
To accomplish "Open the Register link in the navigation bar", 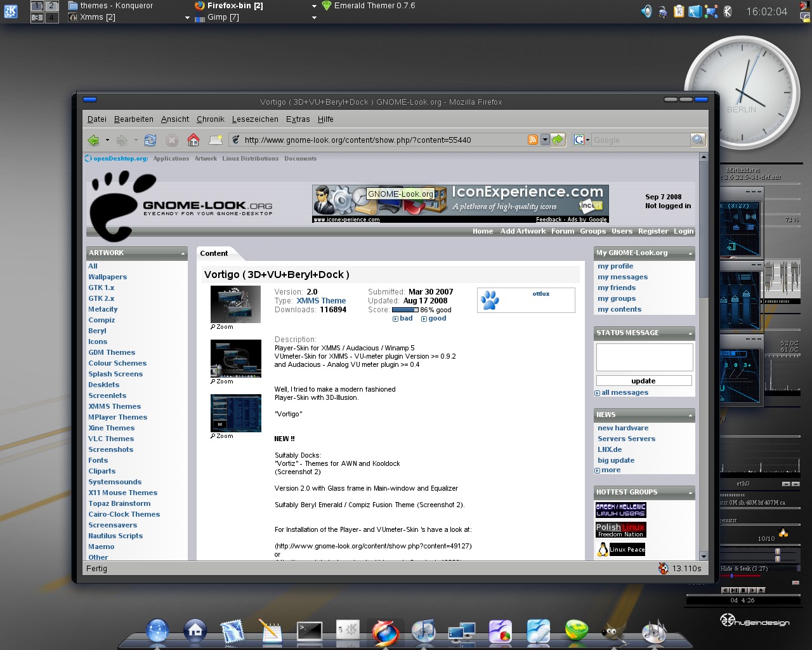I will (653, 232).
